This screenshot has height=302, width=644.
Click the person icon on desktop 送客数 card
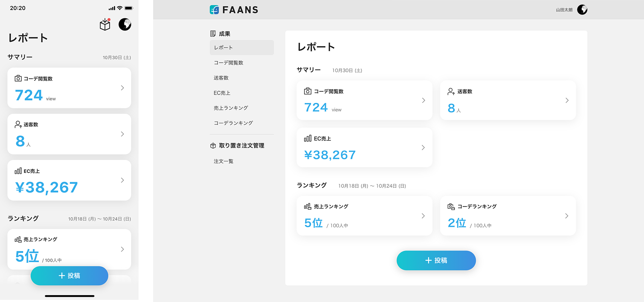[451, 91]
